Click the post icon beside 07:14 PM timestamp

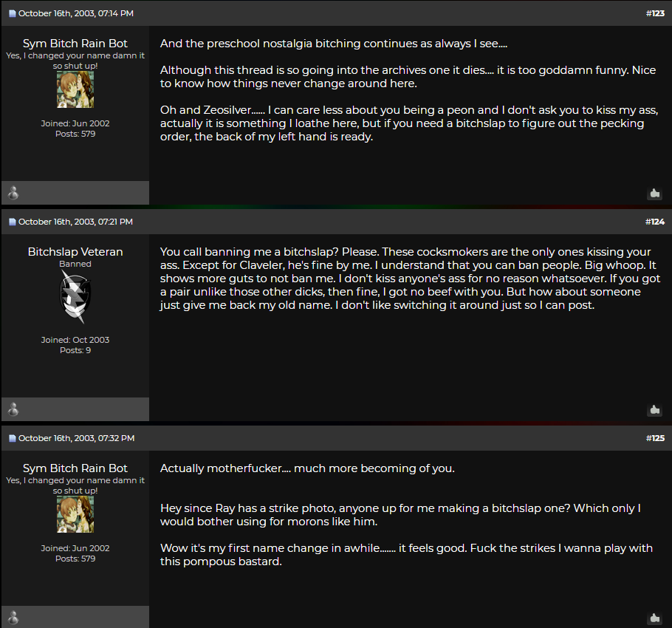point(13,14)
